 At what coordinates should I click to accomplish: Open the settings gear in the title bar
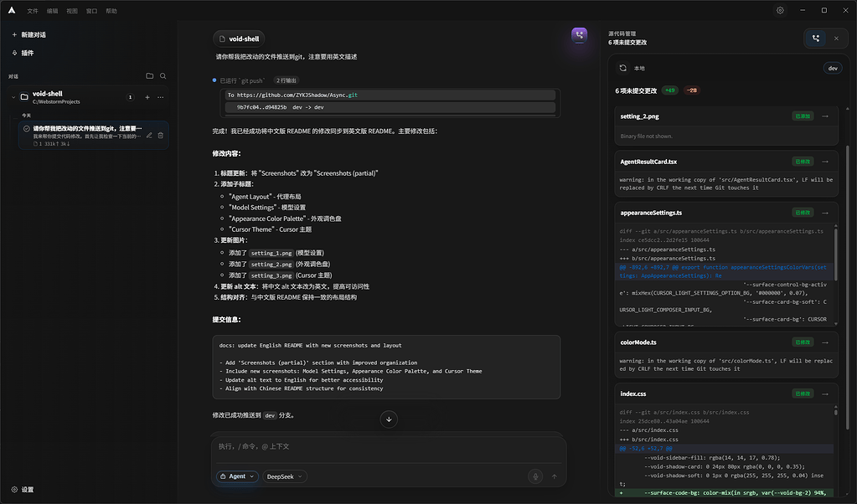tap(780, 10)
